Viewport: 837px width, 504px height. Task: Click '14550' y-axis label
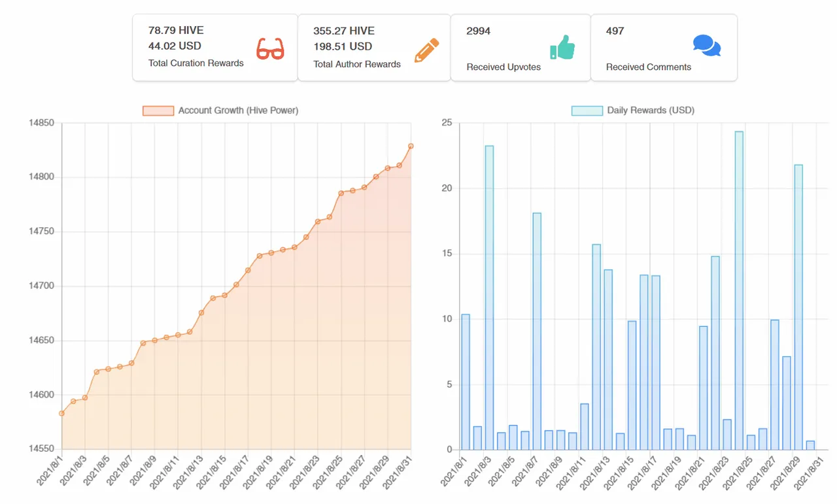(42, 450)
